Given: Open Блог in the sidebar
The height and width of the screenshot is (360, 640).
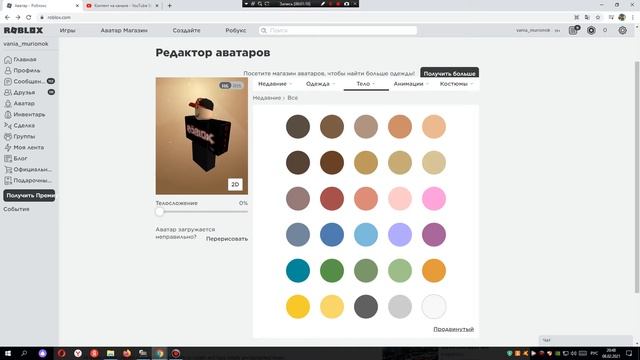Looking at the screenshot, I should point(16,158).
